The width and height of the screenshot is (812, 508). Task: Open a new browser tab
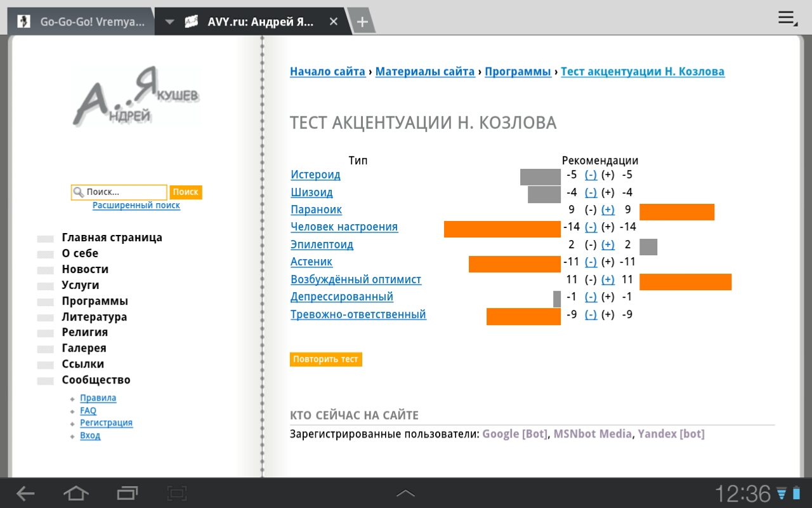click(x=362, y=22)
